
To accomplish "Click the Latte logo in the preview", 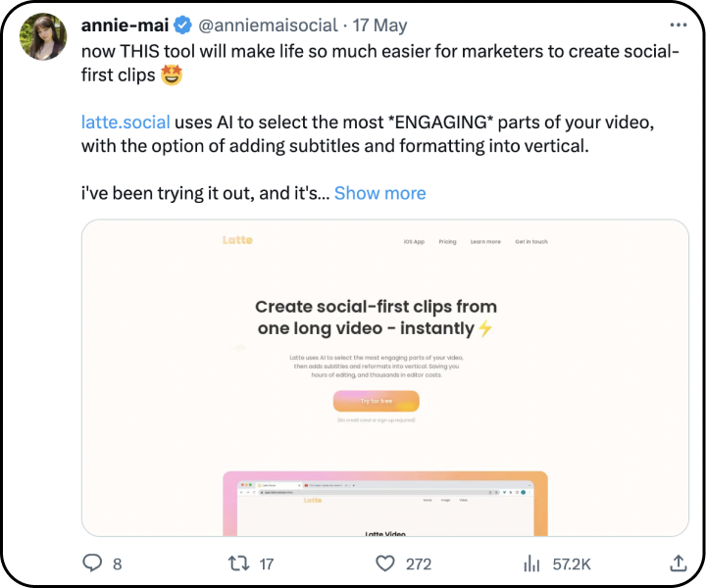I will (x=237, y=240).
